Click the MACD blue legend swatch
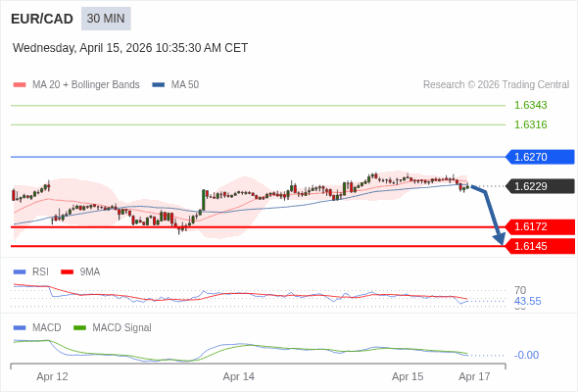The image size is (578, 392). pyautogui.click(x=20, y=328)
